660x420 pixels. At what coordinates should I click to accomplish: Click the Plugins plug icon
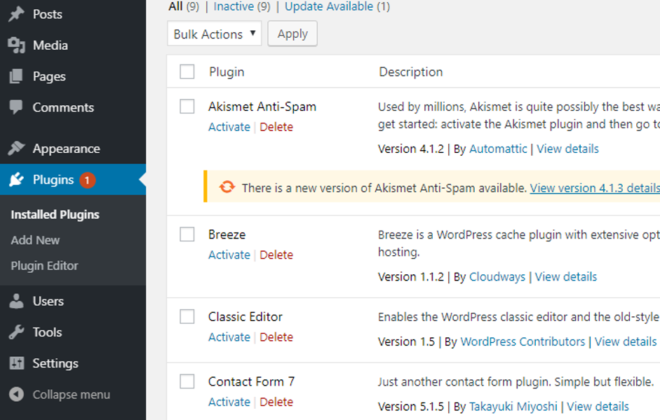tap(16, 180)
